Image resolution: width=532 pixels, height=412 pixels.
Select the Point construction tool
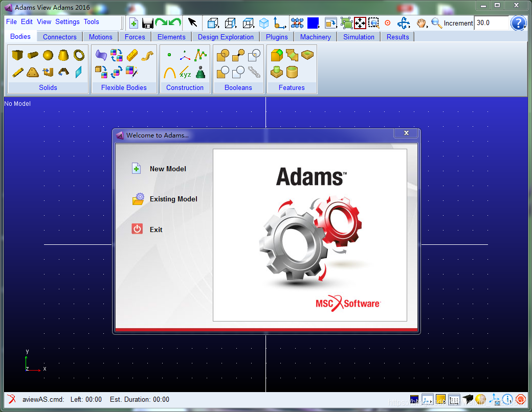169,55
